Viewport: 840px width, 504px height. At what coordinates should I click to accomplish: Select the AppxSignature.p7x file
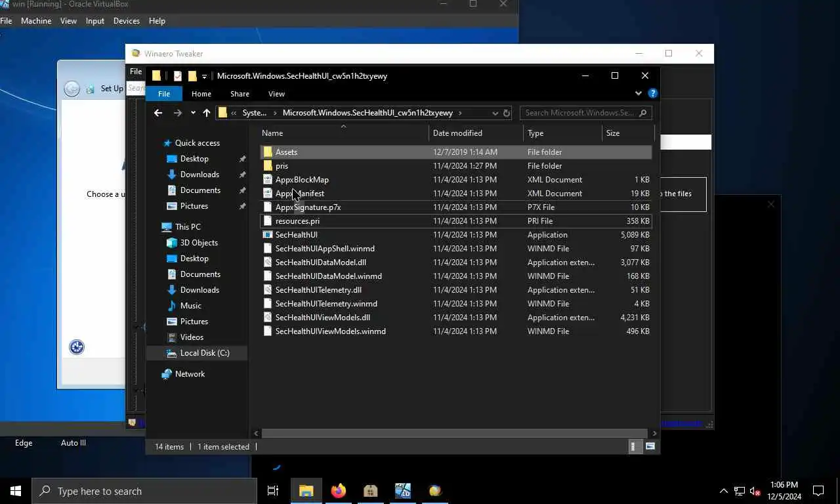(456, 207)
